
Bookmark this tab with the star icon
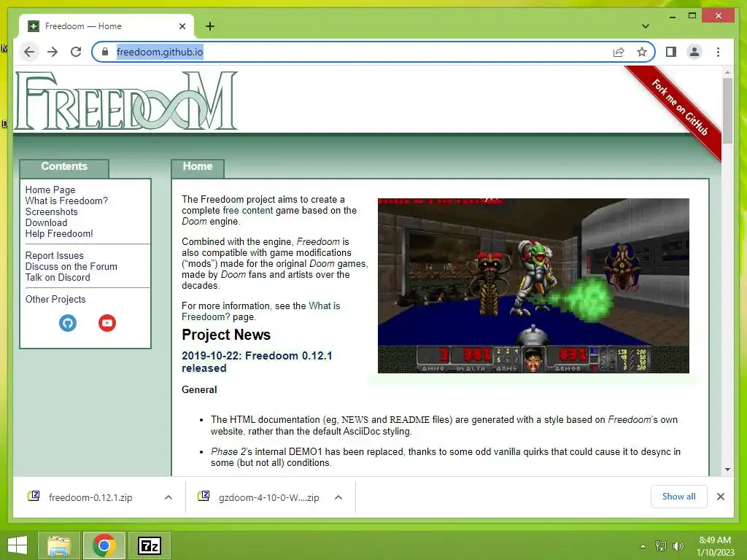tap(642, 52)
